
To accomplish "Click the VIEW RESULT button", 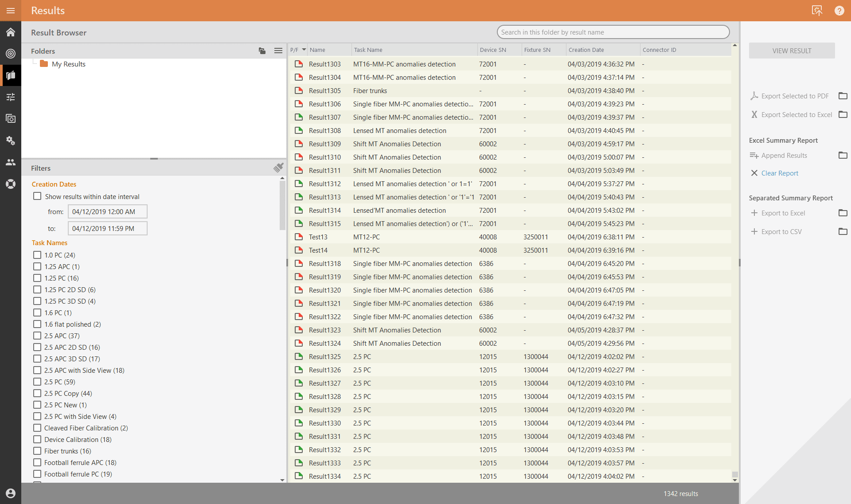I will 792,51.
